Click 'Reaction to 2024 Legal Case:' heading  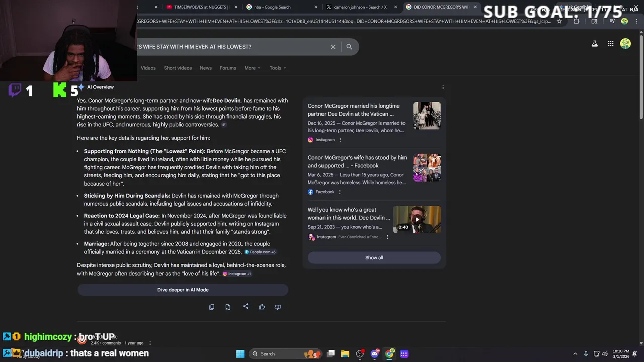coord(122,216)
